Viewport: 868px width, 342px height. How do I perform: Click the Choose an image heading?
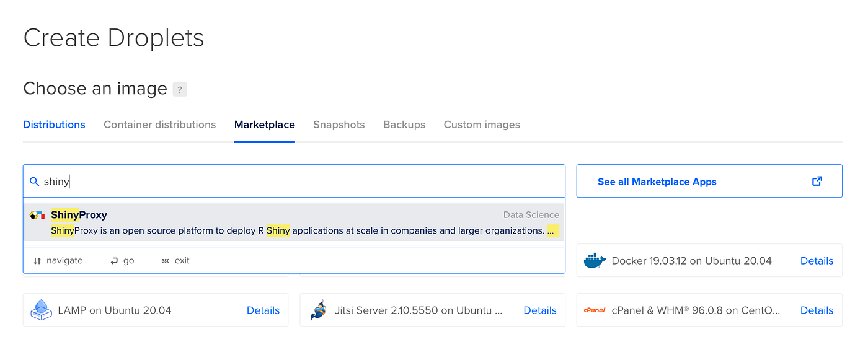tap(95, 89)
